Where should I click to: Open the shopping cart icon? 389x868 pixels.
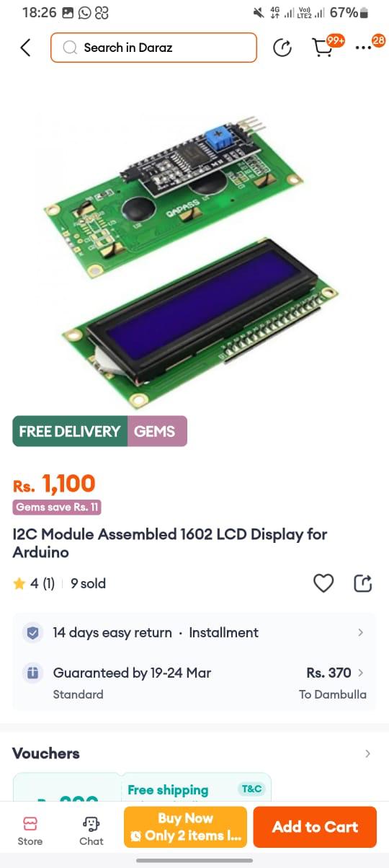[x=323, y=48]
